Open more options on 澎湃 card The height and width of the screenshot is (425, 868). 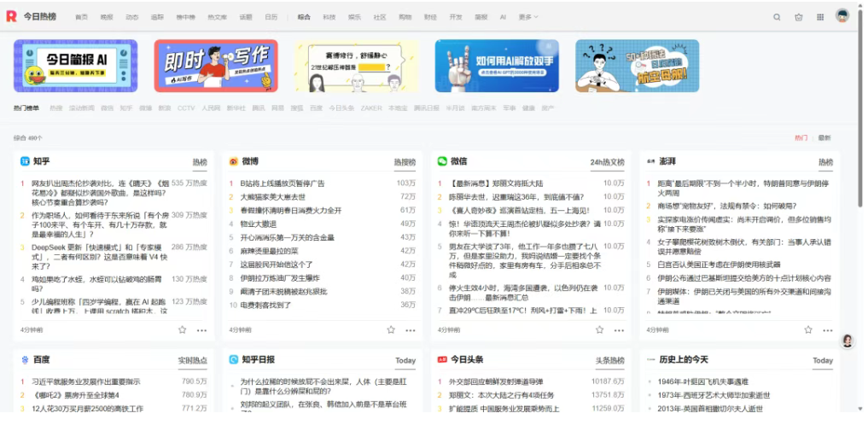point(828,330)
